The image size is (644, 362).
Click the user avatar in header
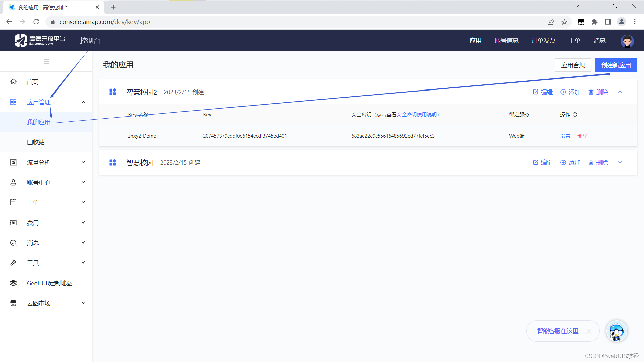(627, 41)
